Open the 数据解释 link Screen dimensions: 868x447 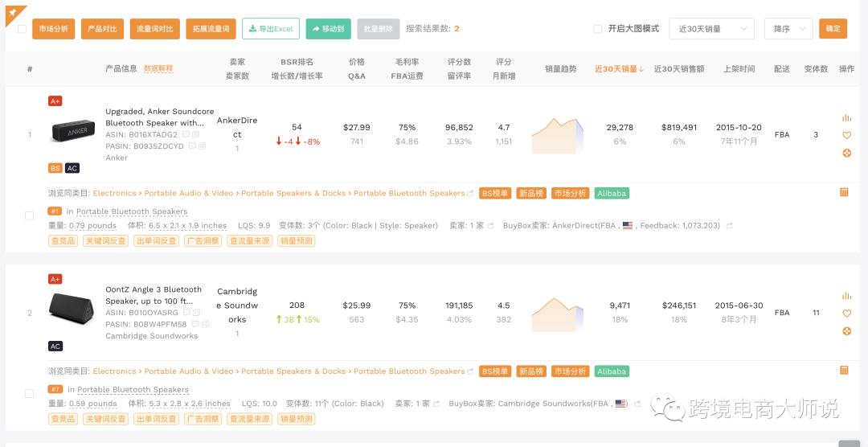tap(158, 68)
